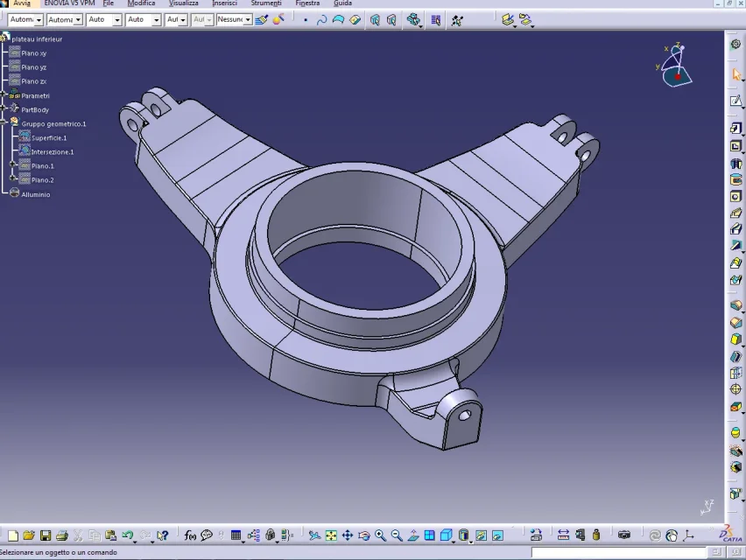Open the File menu
This screenshot has height=560, width=746.
[x=109, y=3]
